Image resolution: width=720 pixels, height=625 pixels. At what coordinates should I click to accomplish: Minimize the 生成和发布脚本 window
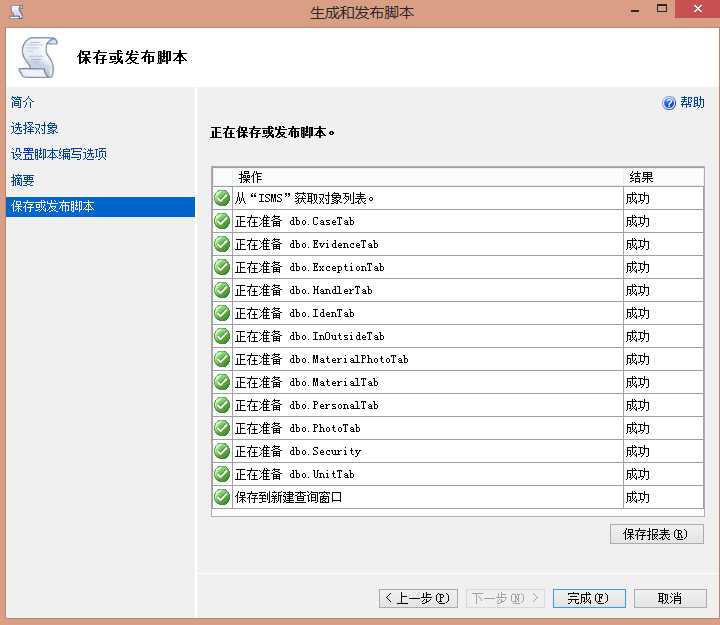[x=635, y=10]
